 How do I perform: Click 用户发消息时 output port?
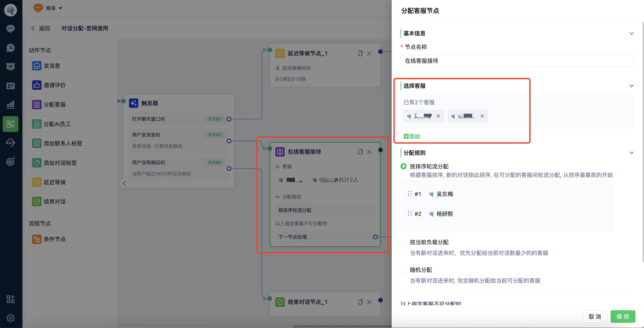coord(229,141)
